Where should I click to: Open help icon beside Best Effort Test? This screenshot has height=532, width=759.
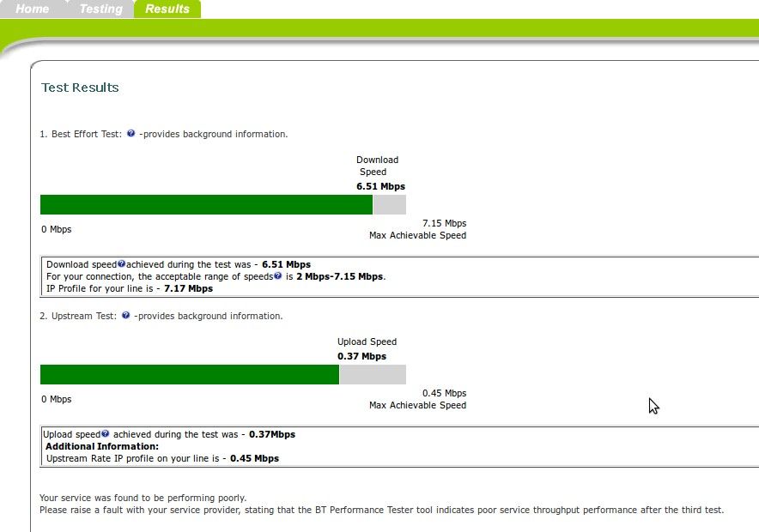click(x=131, y=134)
